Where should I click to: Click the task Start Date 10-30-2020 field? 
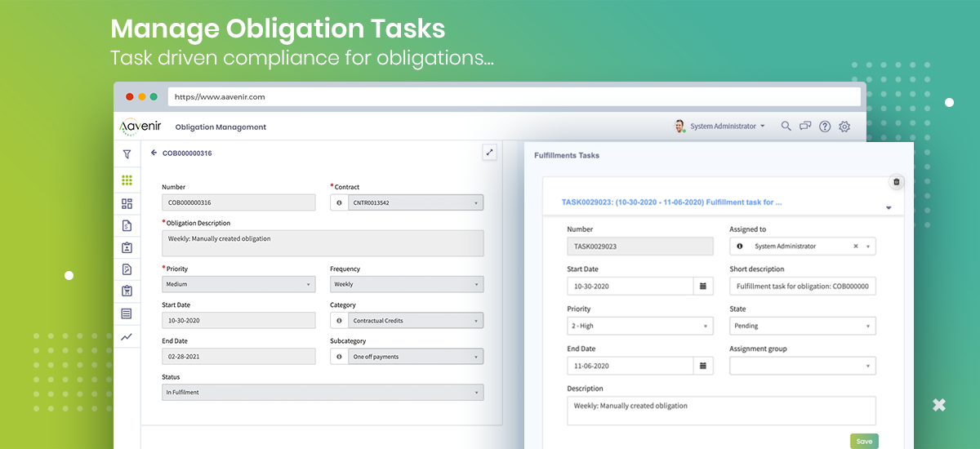pos(630,287)
